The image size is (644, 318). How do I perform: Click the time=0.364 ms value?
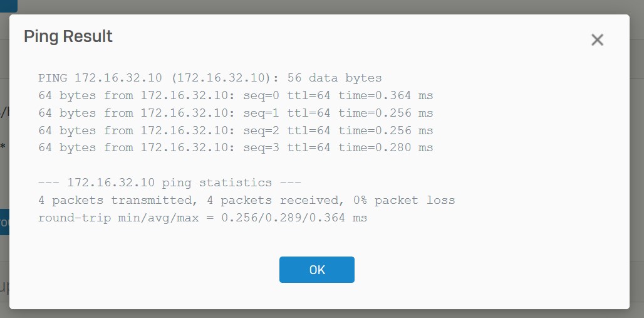(x=386, y=96)
